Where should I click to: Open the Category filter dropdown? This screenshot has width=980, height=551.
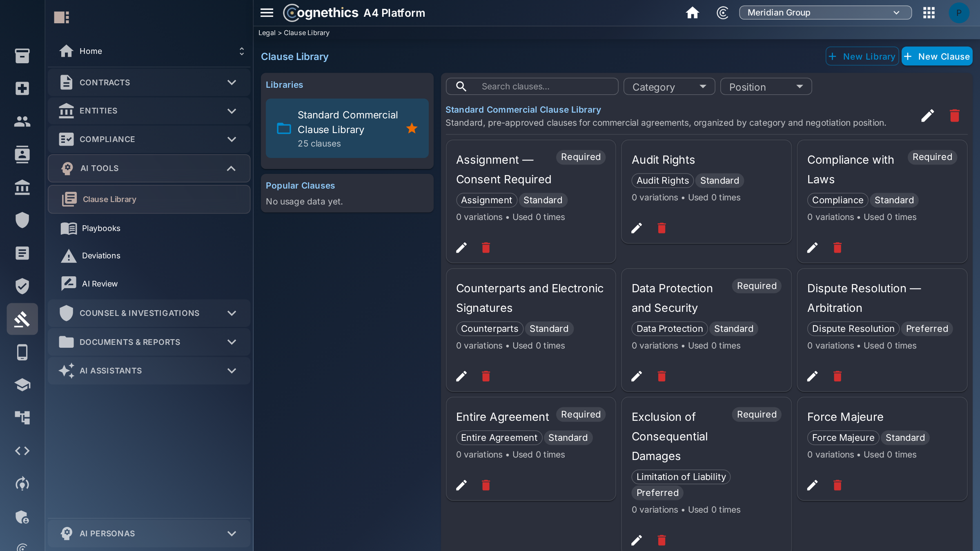tap(669, 87)
